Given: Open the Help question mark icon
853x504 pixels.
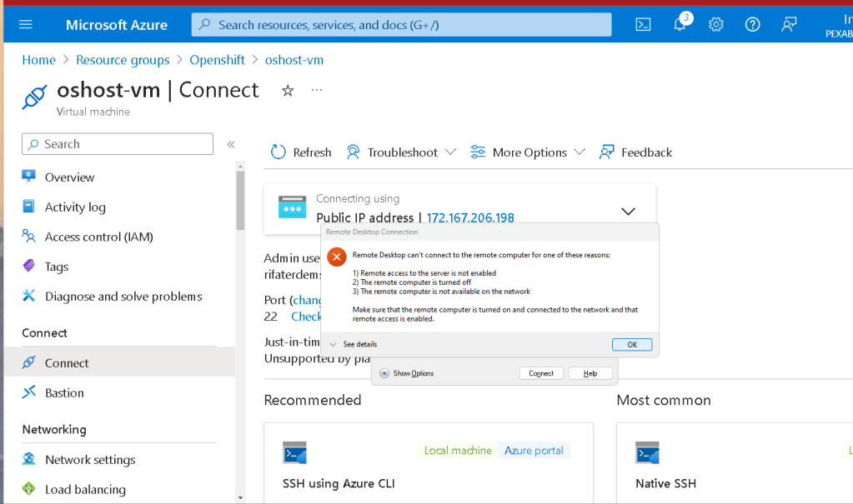Looking at the screenshot, I should click(x=752, y=24).
